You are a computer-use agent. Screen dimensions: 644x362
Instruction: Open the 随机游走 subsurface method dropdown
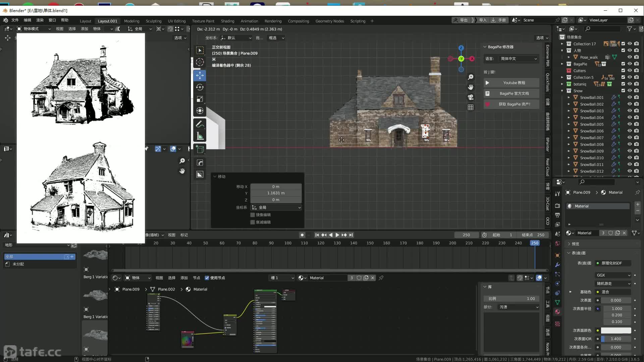tap(613, 284)
